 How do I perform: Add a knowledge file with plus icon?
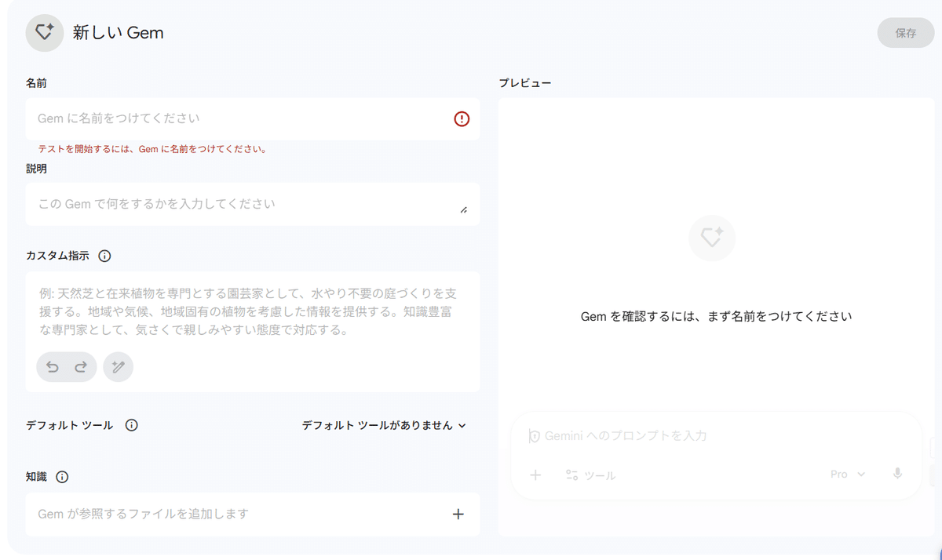[458, 515]
